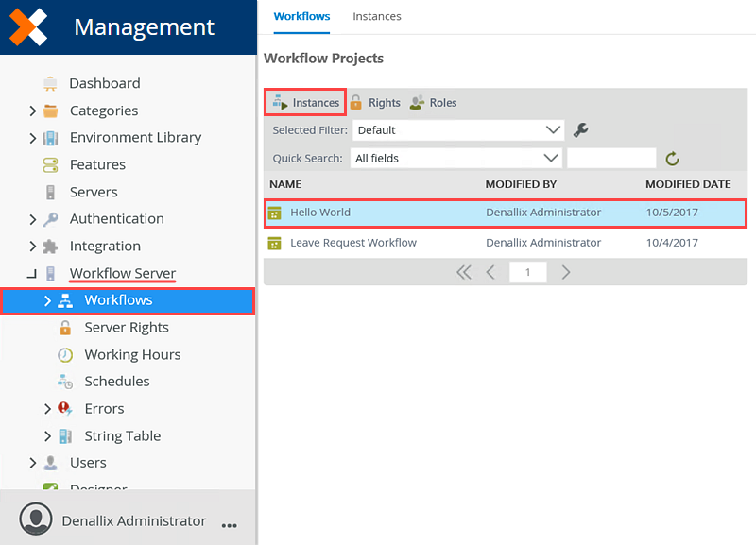Click the Instances toolbar button

[304, 102]
